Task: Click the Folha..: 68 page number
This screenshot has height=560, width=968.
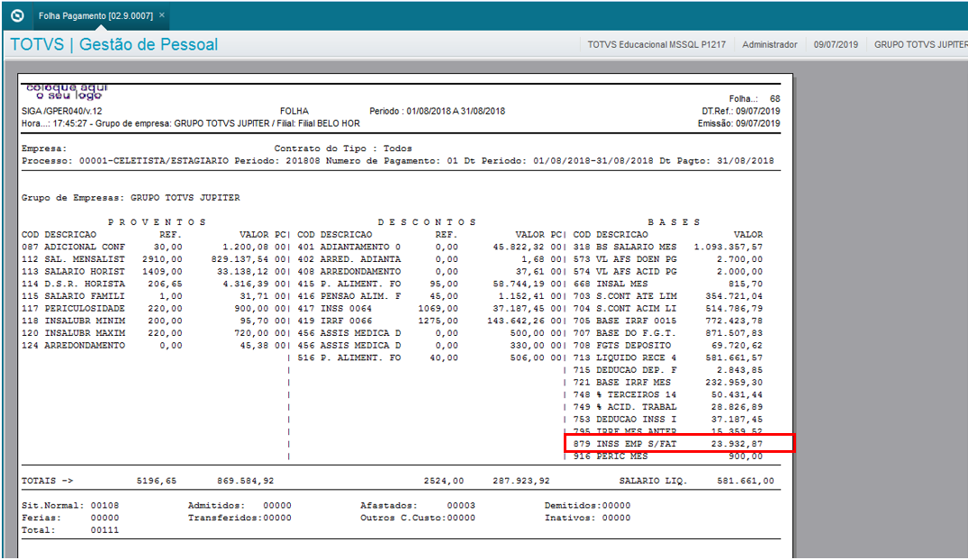Action: pos(755,99)
